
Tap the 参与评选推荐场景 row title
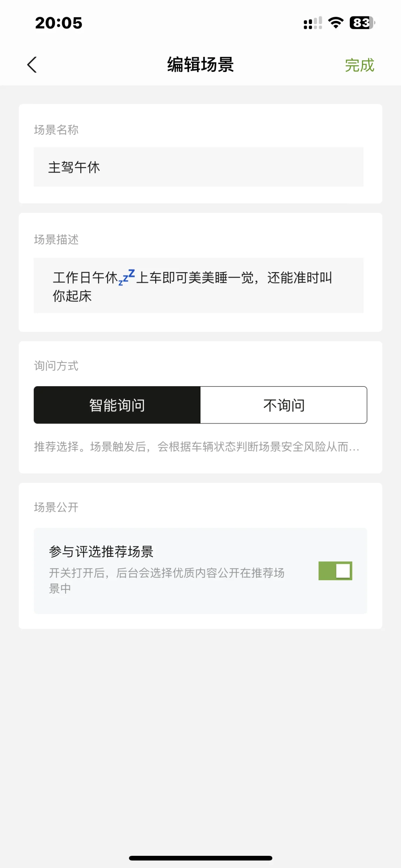pos(101,552)
